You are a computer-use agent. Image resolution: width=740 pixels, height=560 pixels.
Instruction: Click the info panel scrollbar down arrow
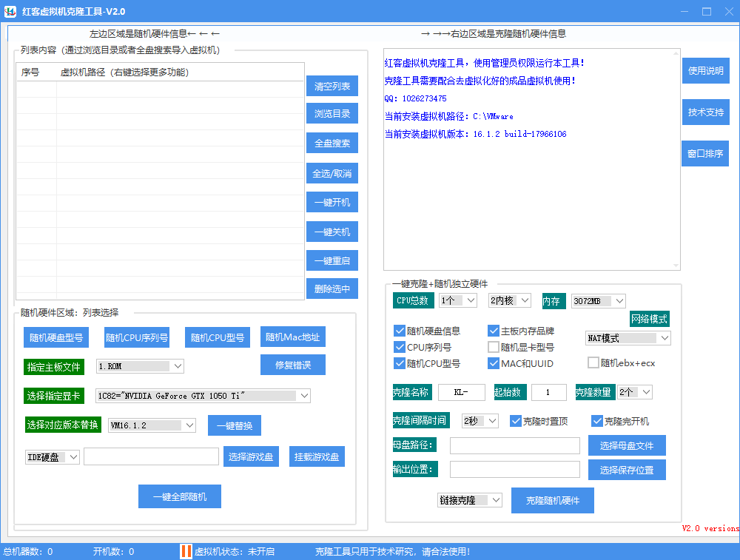pos(675,265)
